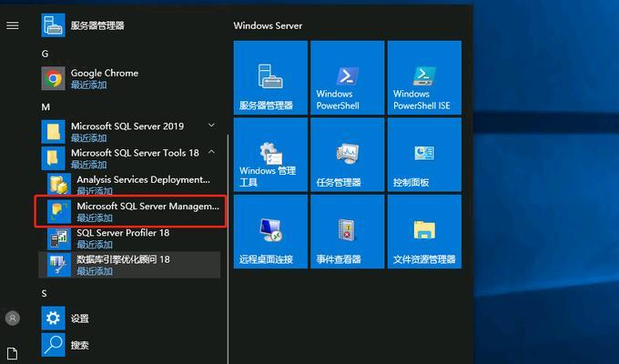The height and width of the screenshot is (364, 619).
Task: Open 数据库引擎优化顾问 18 icon
Action: click(59, 265)
